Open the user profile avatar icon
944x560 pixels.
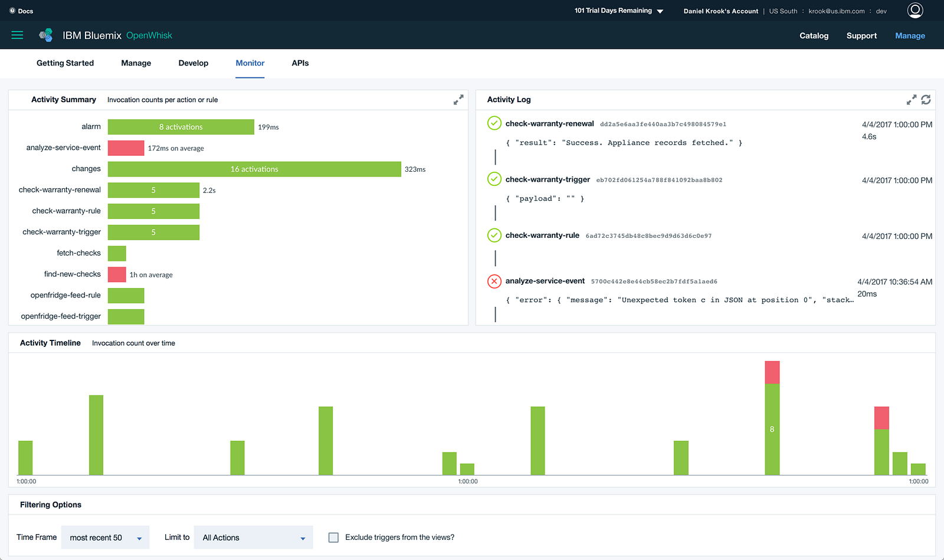[915, 11]
